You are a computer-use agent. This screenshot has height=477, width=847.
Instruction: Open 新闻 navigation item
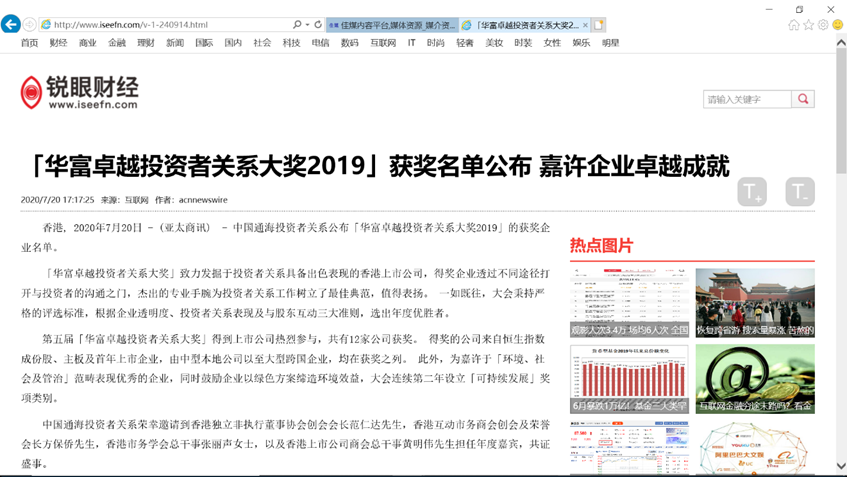175,43
